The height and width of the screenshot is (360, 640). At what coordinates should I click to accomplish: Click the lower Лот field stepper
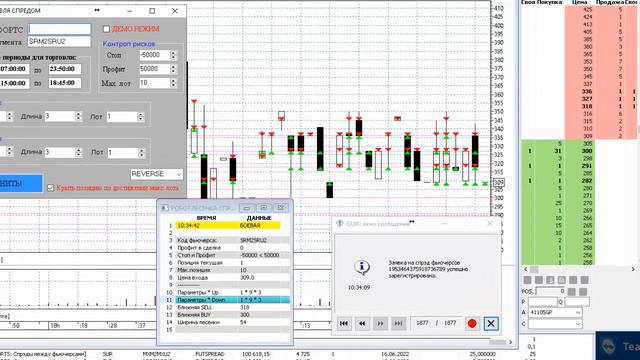pyautogui.click(x=141, y=152)
